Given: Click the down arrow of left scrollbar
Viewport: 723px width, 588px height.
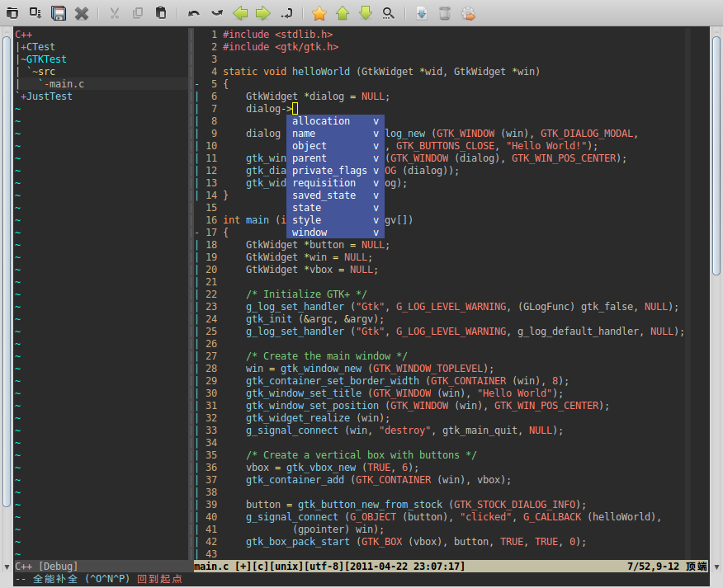Looking at the screenshot, I should point(7,567).
